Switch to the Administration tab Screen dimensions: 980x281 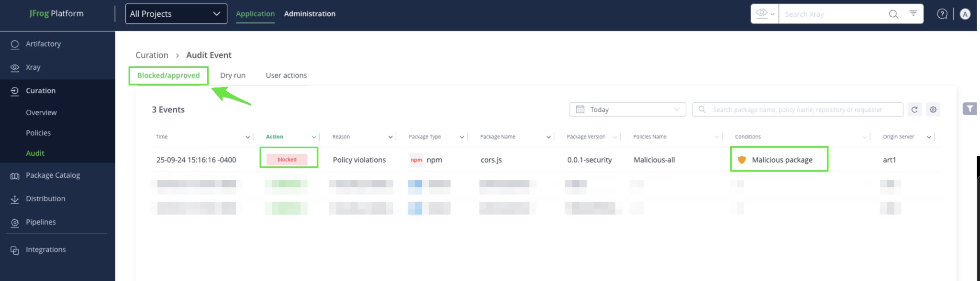coord(310,14)
